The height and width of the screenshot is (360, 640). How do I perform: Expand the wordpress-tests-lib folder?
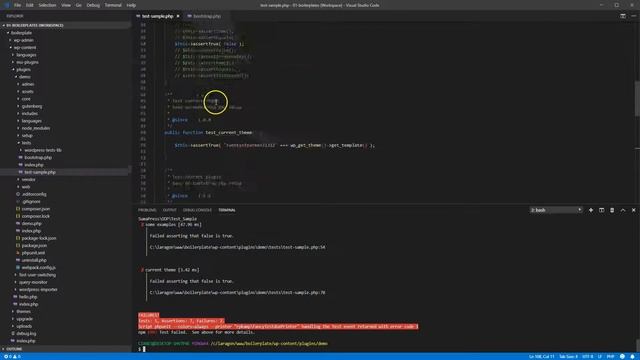pos(43,150)
